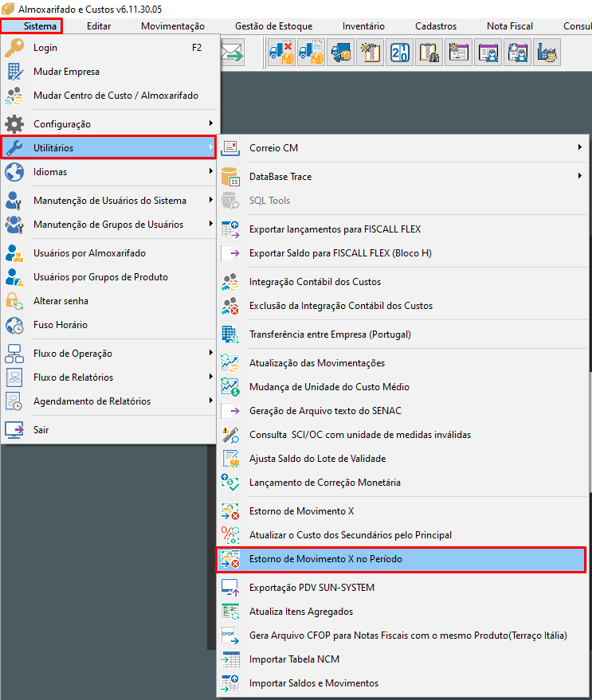Click the truck with return-arrow box icon
The height and width of the screenshot is (700, 592).
point(340,53)
